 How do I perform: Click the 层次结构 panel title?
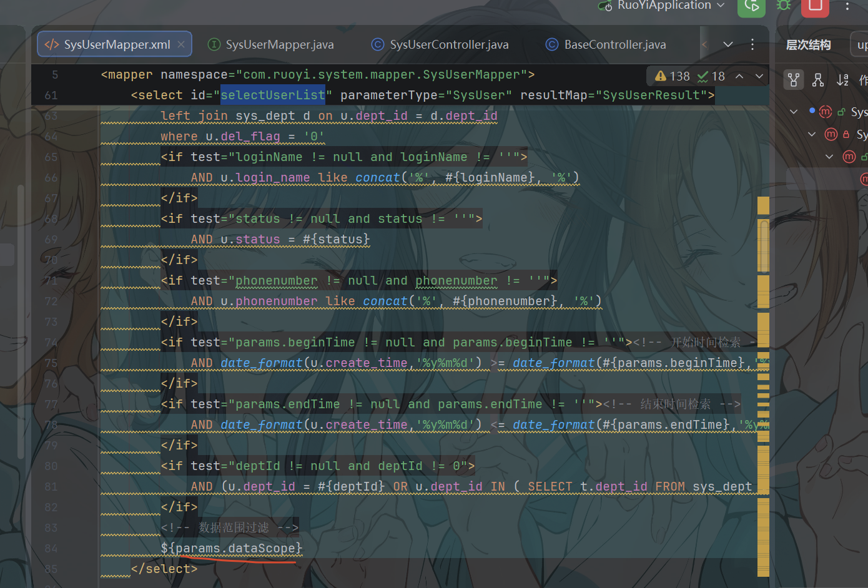[808, 45]
